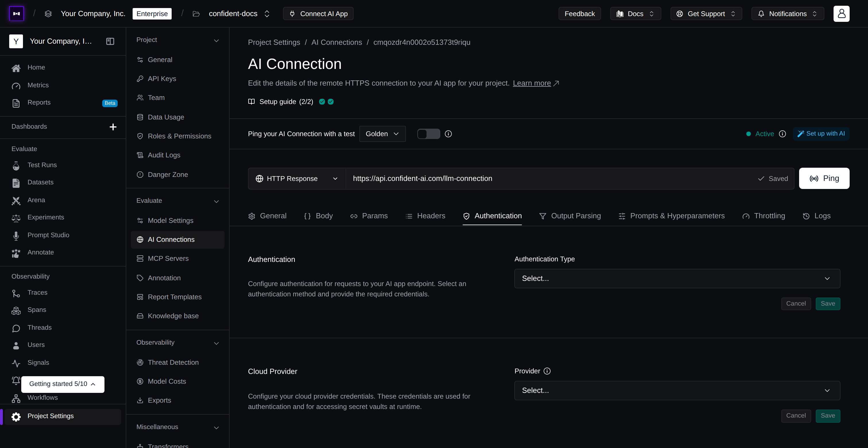Click the info icon next to Active
The image size is (868, 448).
782,134
